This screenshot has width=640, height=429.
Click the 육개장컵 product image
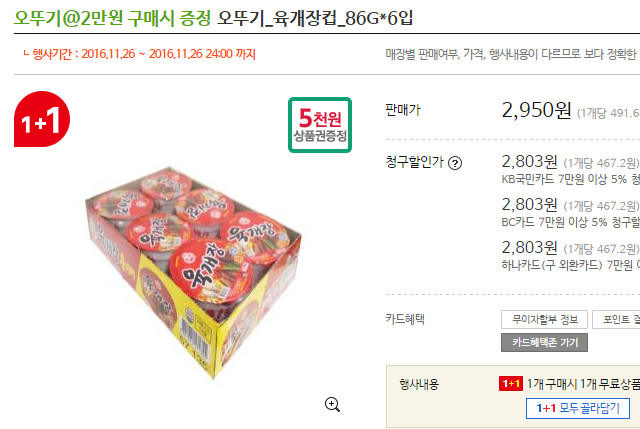click(193, 273)
